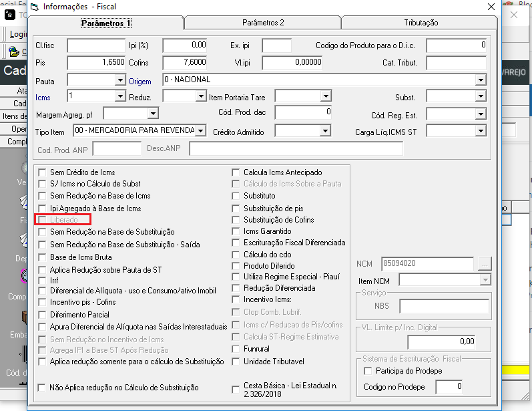This screenshot has height=411, width=532.
Task: Check Substituição de Cofins
Action: pos(236,220)
